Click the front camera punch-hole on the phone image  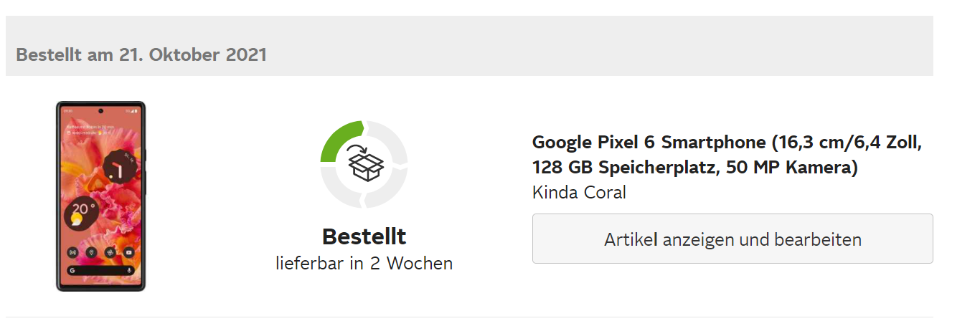click(x=100, y=110)
